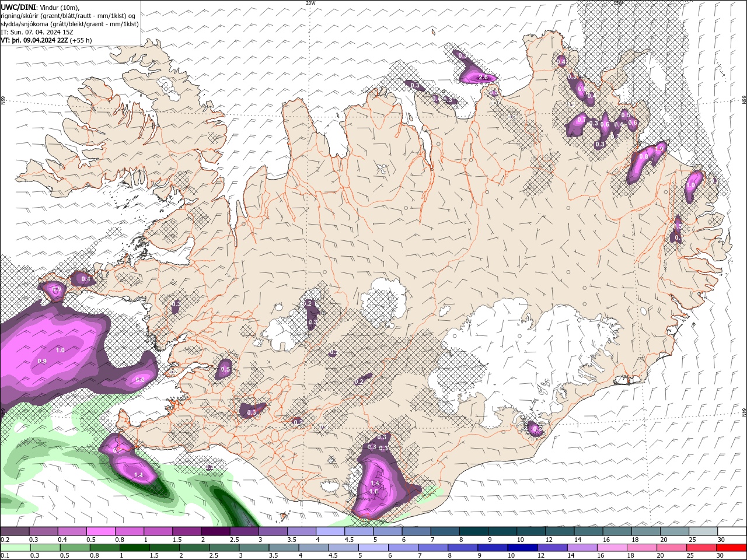The image size is (747, 560).
Task: Pick snow legend swatch between 8 and 9
Action: point(474,531)
